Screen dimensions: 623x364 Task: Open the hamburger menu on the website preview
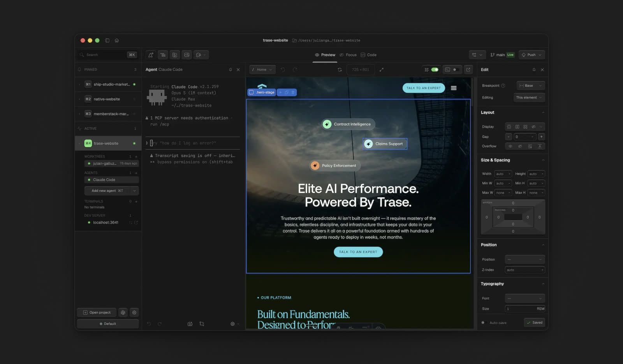pyautogui.click(x=454, y=88)
